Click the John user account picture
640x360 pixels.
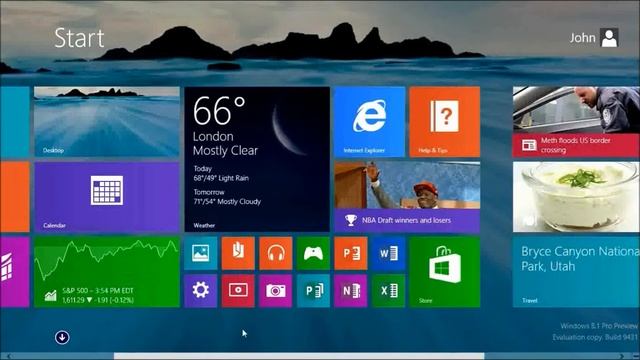pyautogui.click(x=609, y=38)
